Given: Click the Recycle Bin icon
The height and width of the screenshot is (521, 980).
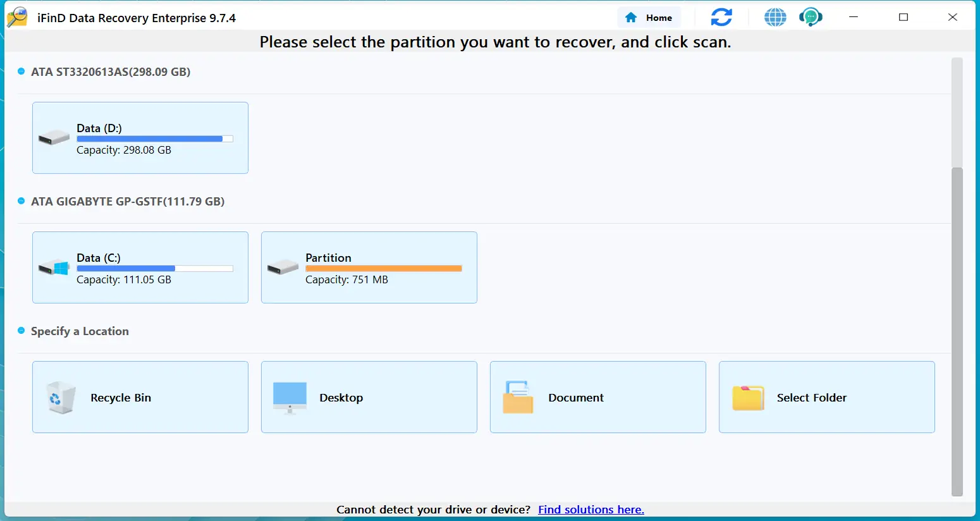Looking at the screenshot, I should click(x=61, y=398).
